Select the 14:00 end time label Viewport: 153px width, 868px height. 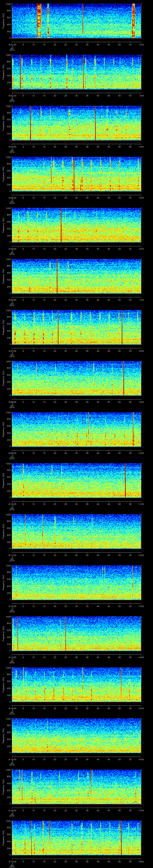coord(141,657)
